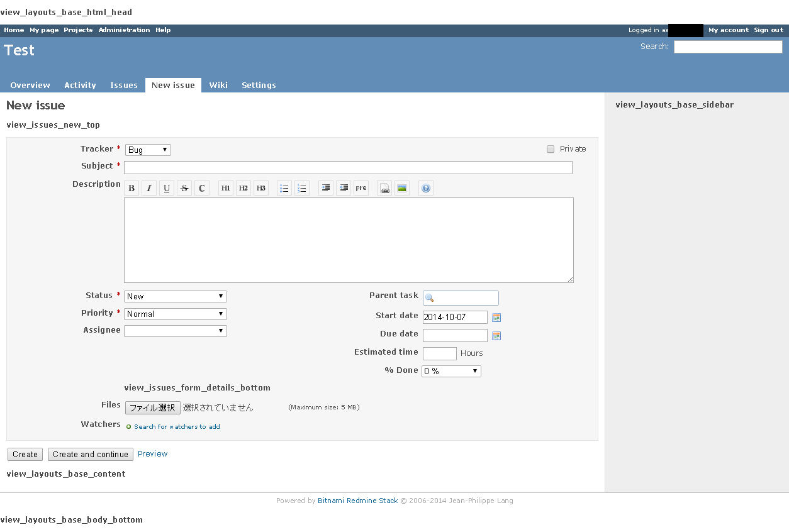789x532 pixels.
Task: Open the % Done dropdown
Action: point(450,371)
